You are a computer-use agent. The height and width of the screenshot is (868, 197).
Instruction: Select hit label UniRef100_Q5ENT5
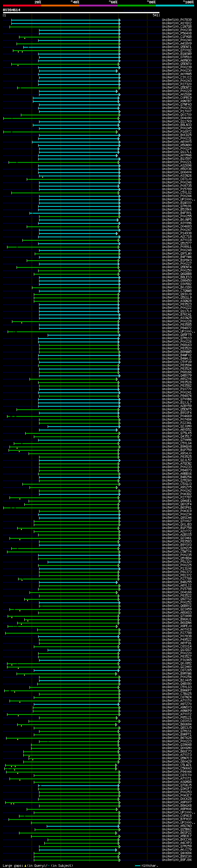pos(177,410)
